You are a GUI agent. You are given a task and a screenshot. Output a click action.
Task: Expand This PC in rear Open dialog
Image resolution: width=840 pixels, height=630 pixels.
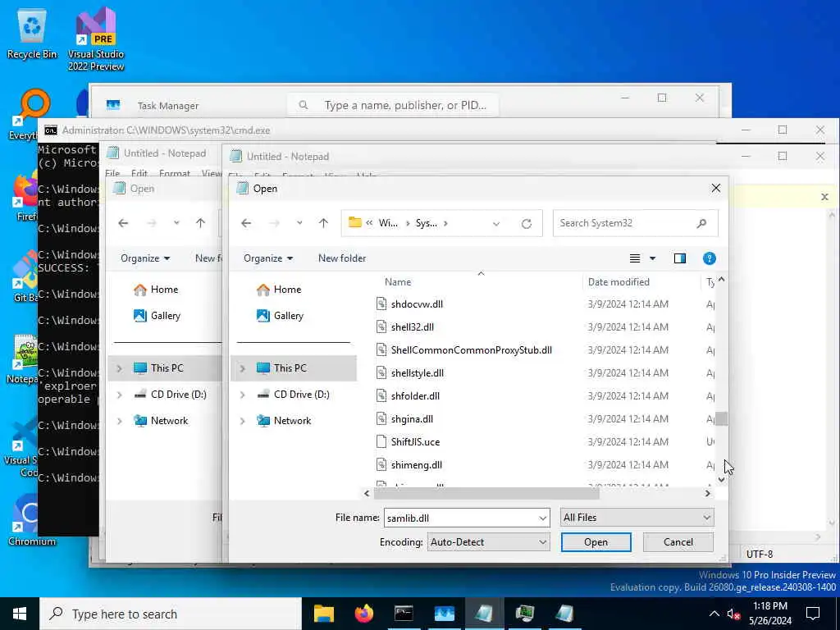pyautogui.click(x=120, y=368)
